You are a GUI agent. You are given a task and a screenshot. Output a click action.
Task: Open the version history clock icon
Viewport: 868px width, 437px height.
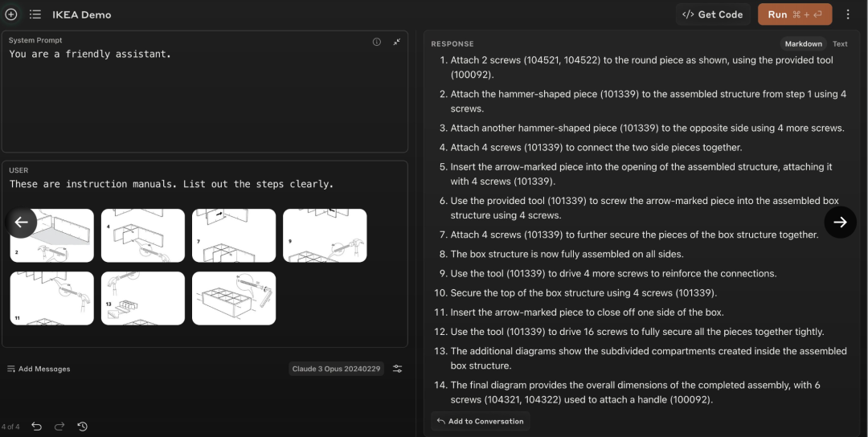coord(83,427)
